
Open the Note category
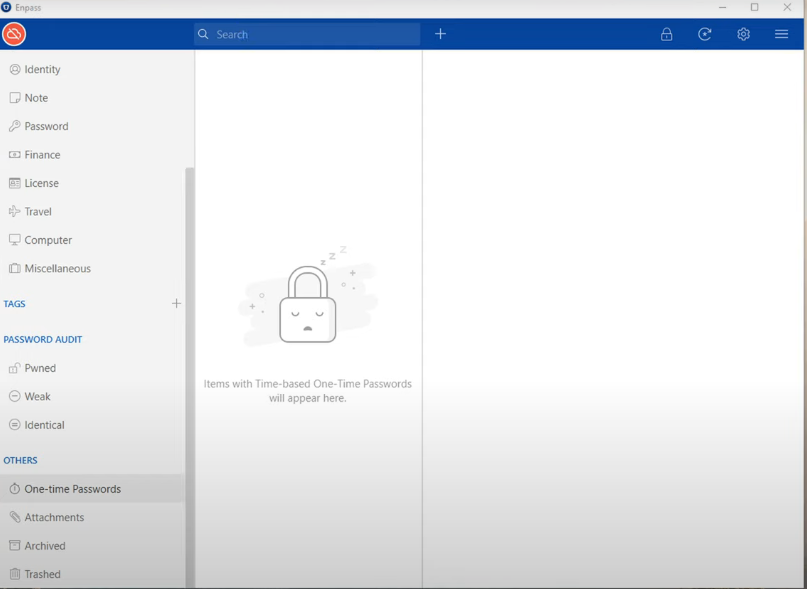point(36,98)
